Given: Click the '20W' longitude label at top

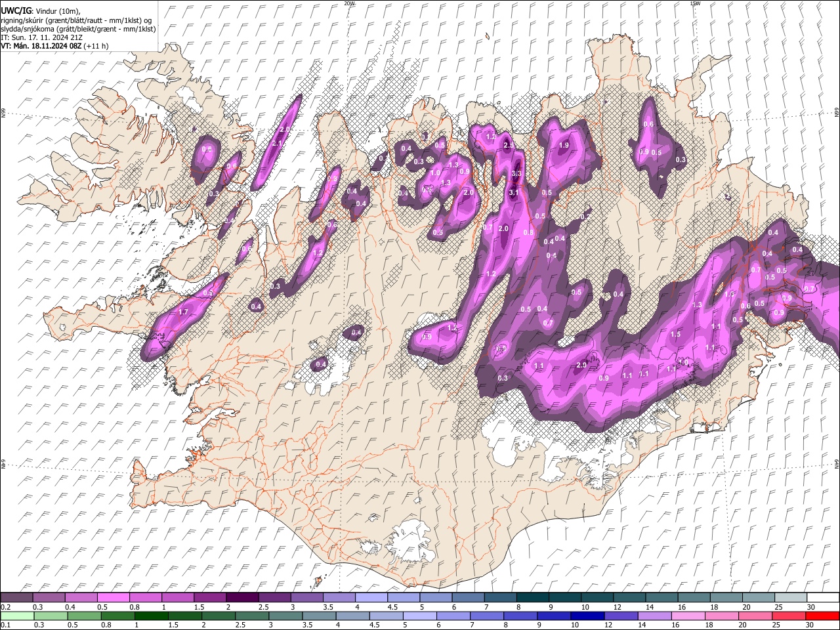Looking at the screenshot, I should (349, 3).
